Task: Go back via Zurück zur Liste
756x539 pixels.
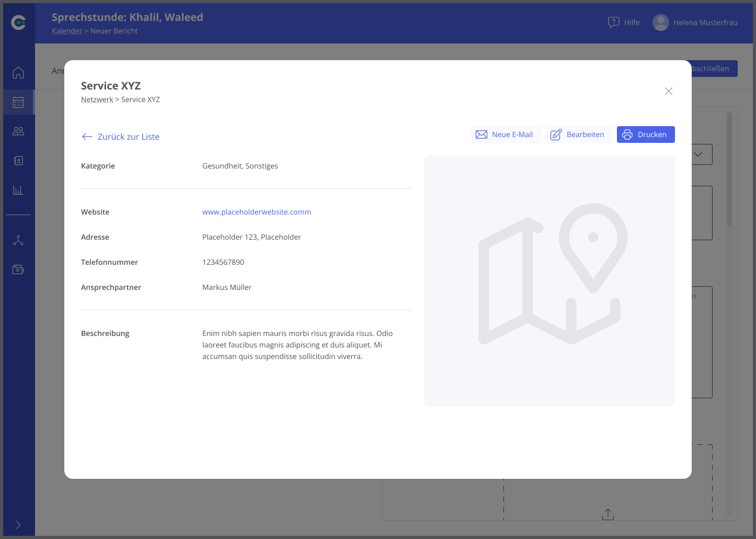Action: click(x=121, y=137)
